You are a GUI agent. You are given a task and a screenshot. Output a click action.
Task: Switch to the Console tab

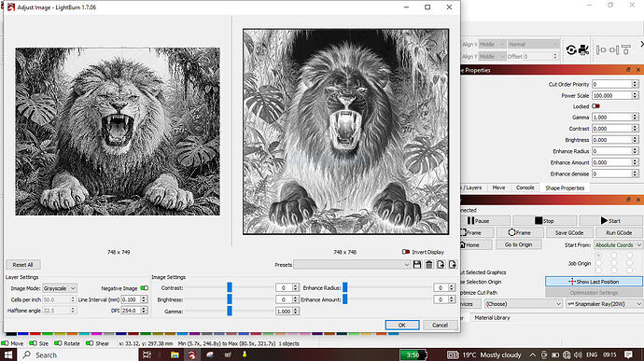tap(525, 187)
